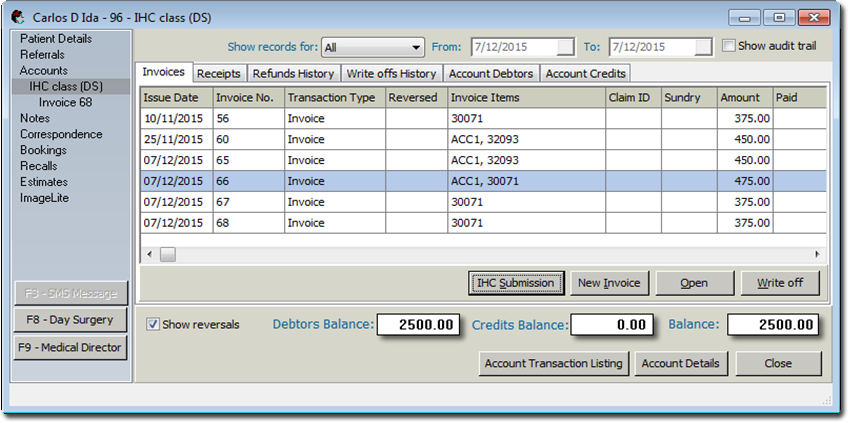Switch to the Refunds History tab

pos(293,73)
